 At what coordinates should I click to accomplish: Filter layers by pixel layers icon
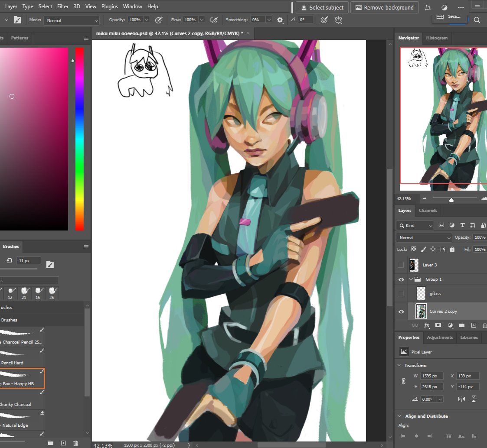441,225
